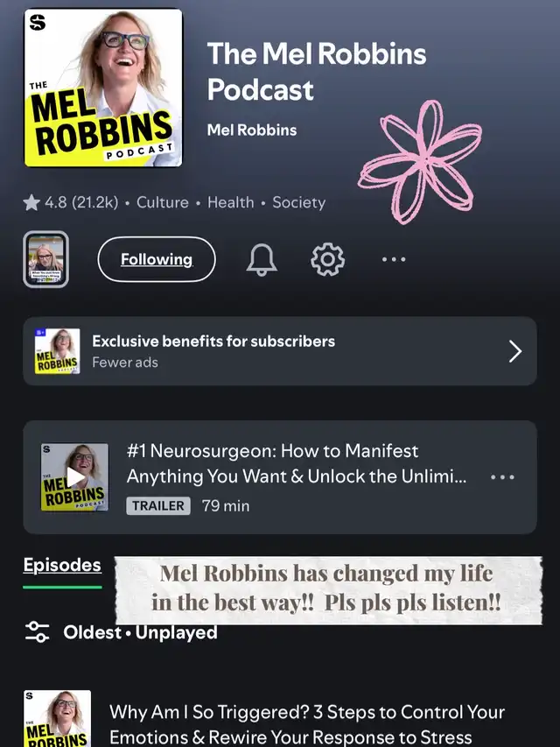Open trailer episode three-dot options
This screenshot has height=747, width=560.
(502, 477)
